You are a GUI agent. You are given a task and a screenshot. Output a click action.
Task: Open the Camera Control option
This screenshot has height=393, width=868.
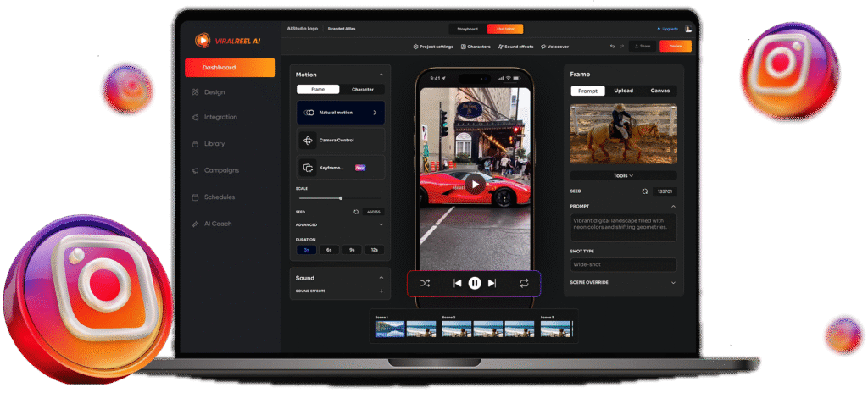pos(340,140)
